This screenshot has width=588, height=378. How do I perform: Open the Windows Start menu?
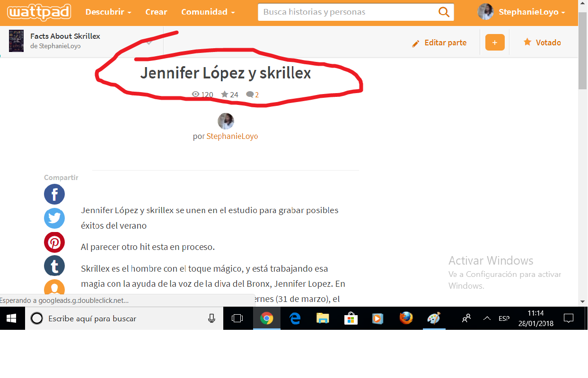point(12,318)
